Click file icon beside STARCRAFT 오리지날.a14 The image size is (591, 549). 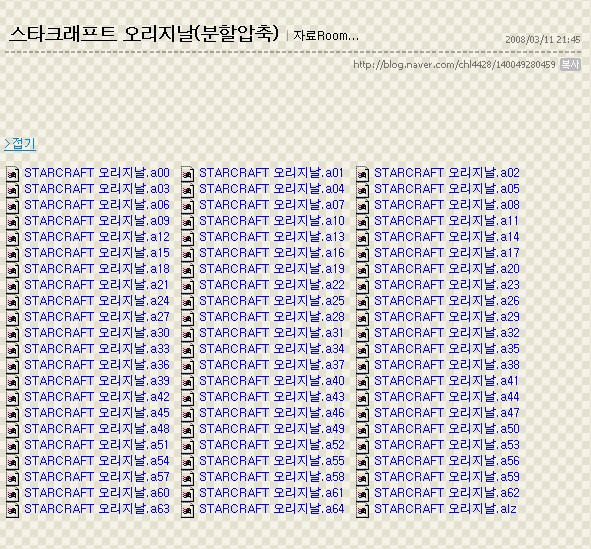[x=363, y=238]
